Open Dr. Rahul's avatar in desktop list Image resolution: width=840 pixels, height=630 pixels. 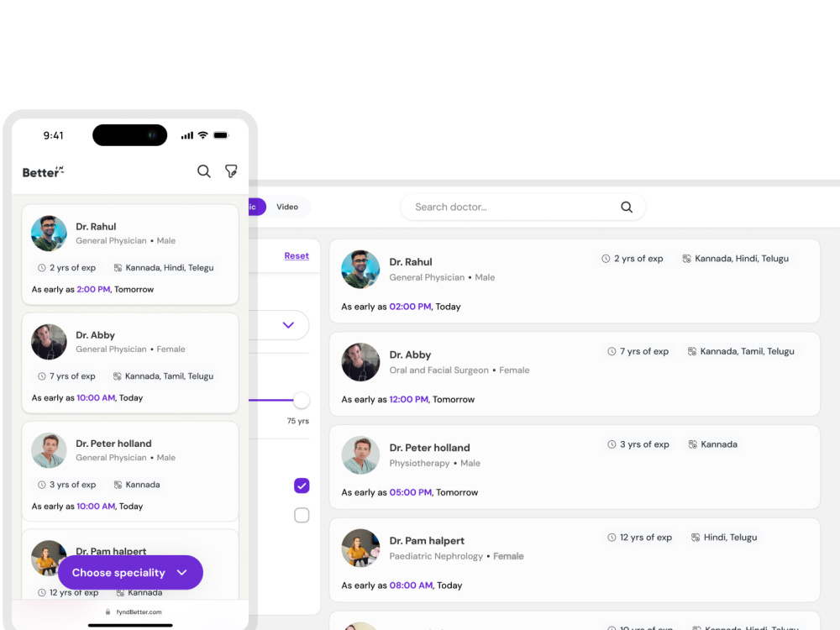(360, 270)
